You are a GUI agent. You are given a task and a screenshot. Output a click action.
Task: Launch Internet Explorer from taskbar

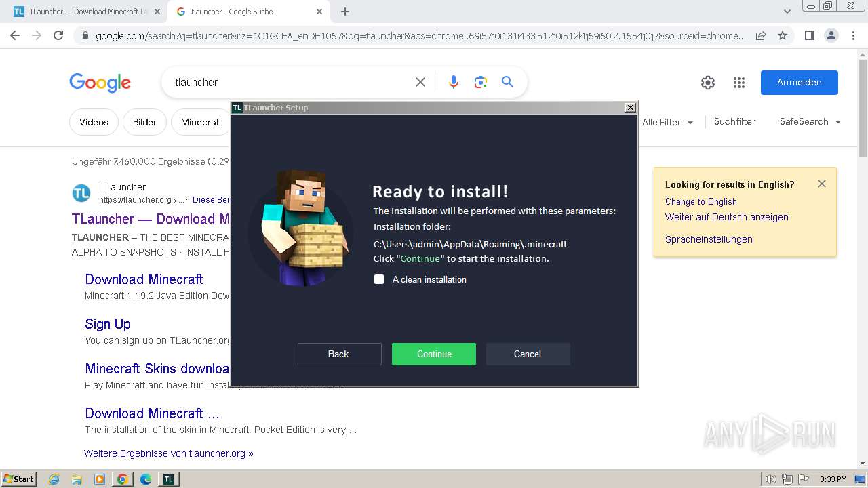pos(54,479)
